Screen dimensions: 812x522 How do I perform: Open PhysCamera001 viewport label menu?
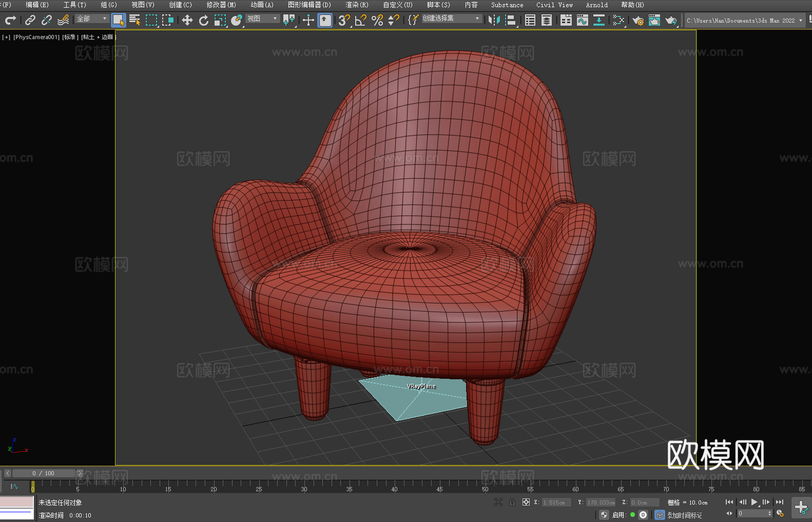pos(36,37)
